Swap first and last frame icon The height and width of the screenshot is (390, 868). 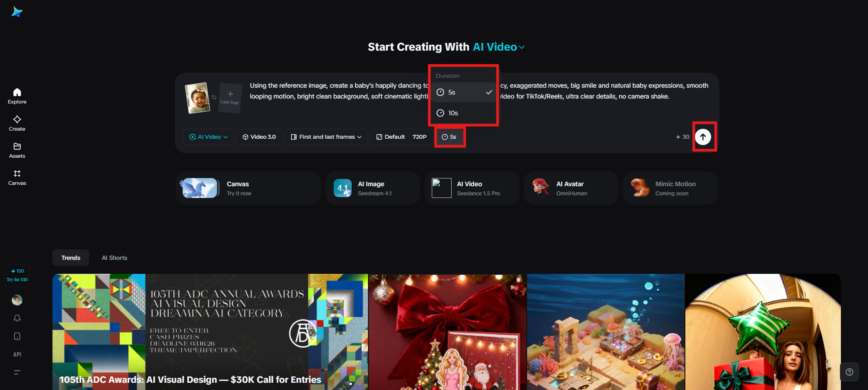coord(214,97)
